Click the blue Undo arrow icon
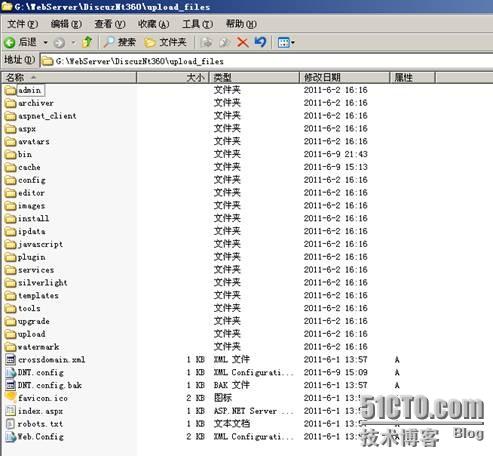The height and width of the screenshot is (456, 493). click(260, 42)
